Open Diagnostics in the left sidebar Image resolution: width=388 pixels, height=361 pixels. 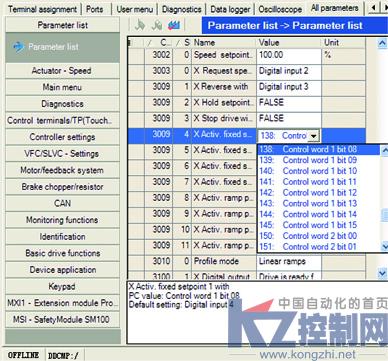click(x=62, y=104)
